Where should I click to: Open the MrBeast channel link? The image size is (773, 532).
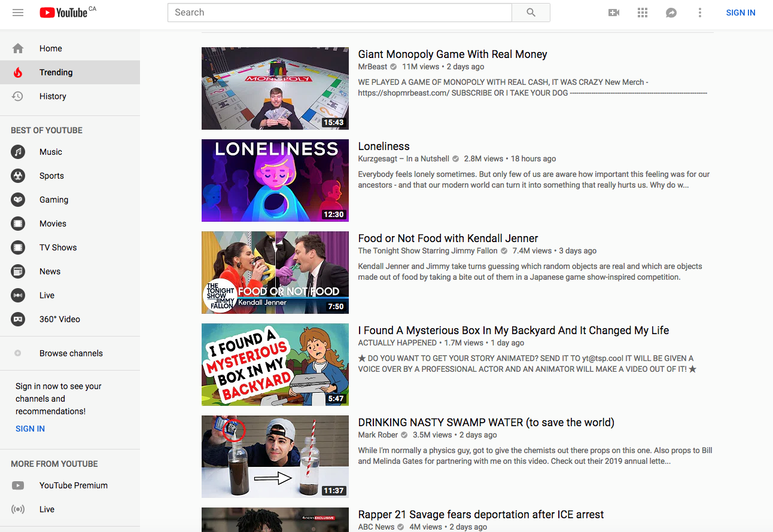point(373,67)
